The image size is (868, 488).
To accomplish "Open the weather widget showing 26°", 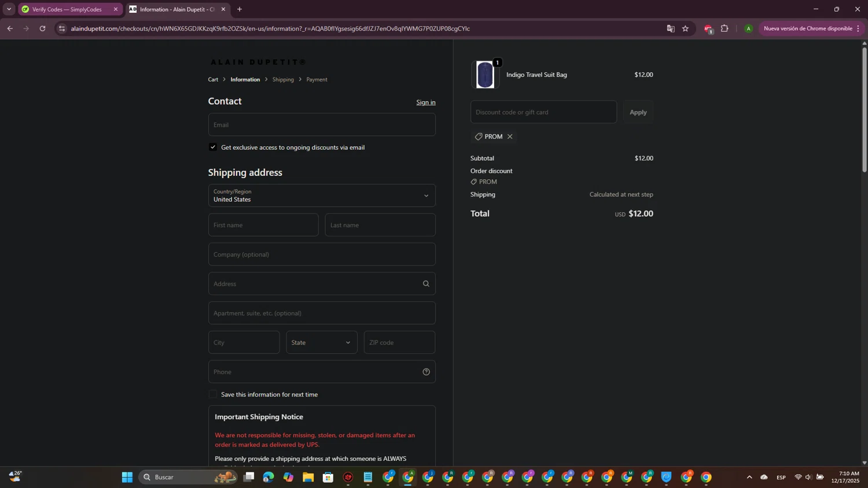I will pyautogui.click(x=15, y=476).
